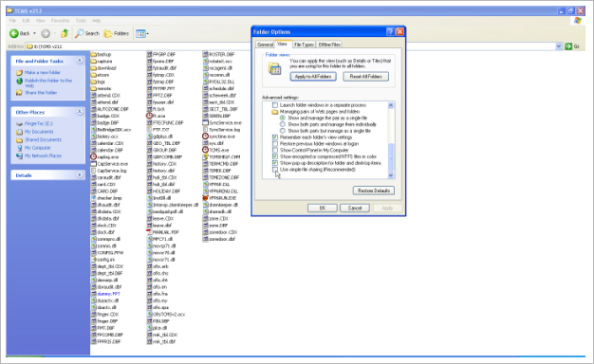
Task: Uncheck Show encrypted or compressed NTFS files in color
Action: click(x=275, y=156)
